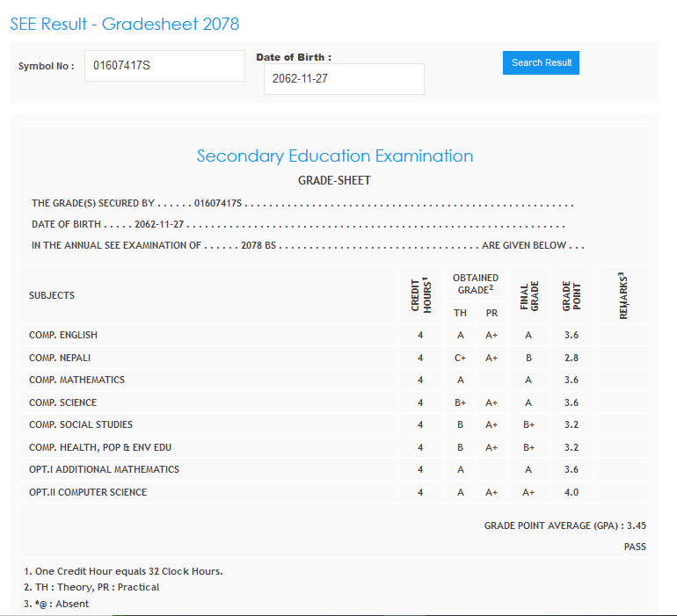Click the COMP. SOCIAL STUDIES subject name

pos(81,425)
